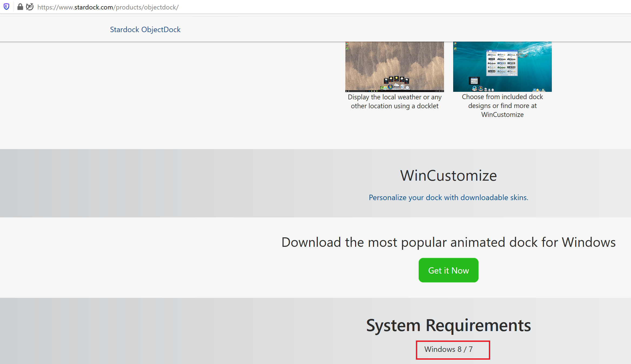Click the 'Display the local weather' caption

pyautogui.click(x=395, y=101)
